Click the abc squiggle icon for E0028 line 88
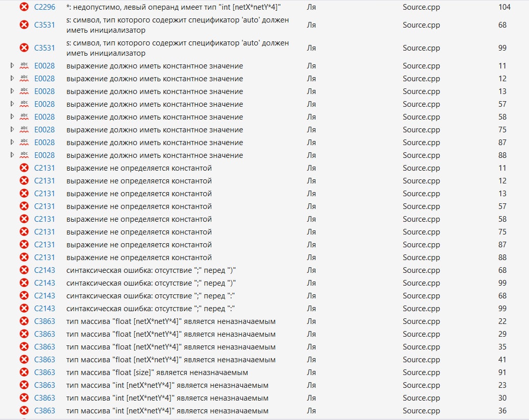This screenshot has width=529, height=420. (24, 155)
